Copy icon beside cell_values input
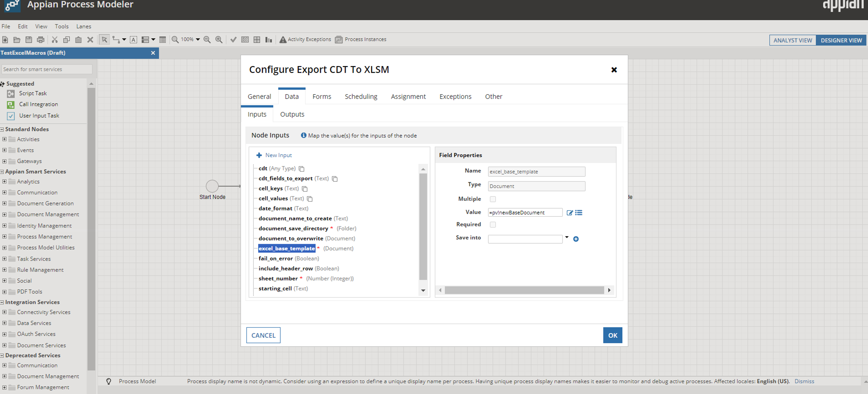The height and width of the screenshot is (394, 868). [x=310, y=199]
